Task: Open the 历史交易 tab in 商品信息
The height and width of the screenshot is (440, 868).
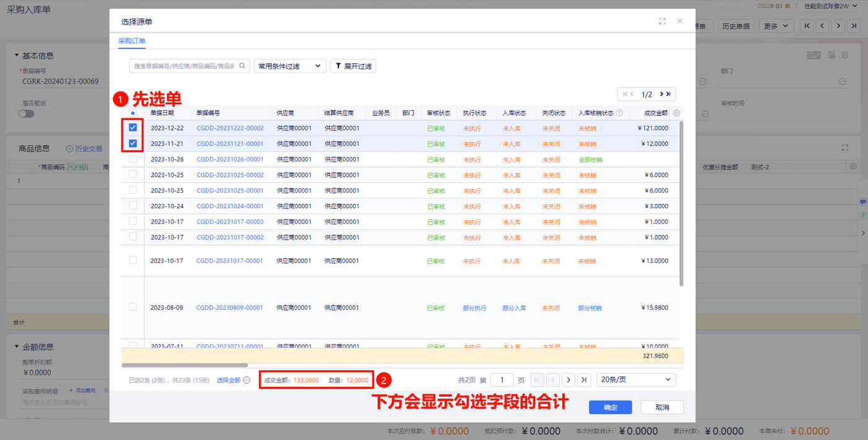Action: (x=84, y=149)
